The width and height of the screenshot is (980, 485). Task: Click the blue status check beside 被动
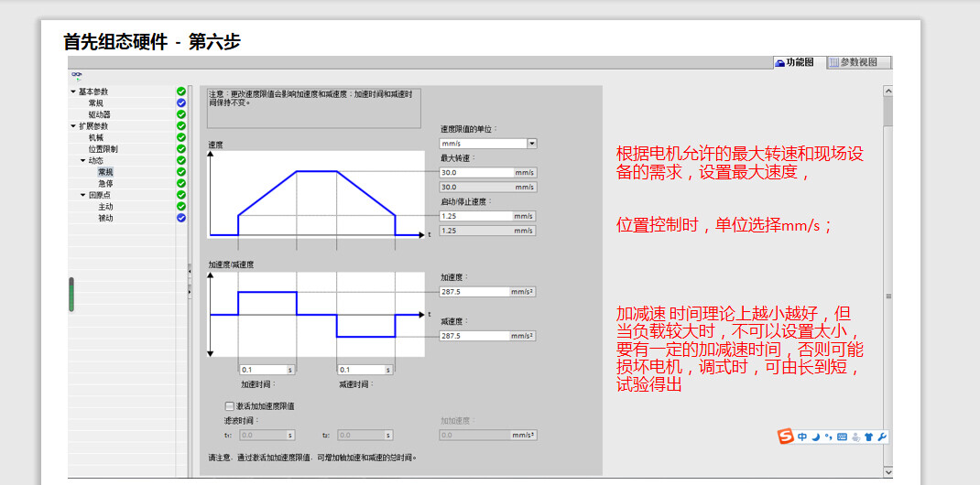pos(181,218)
